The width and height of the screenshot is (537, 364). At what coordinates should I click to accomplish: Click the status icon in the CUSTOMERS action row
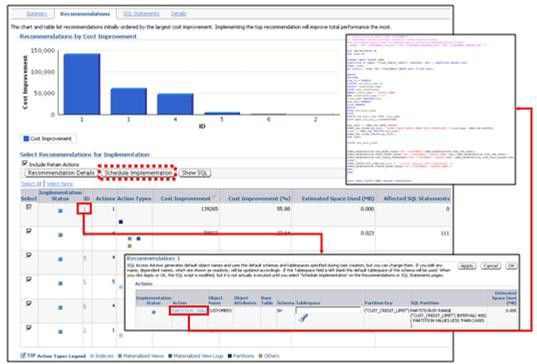[x=154, y=312]
